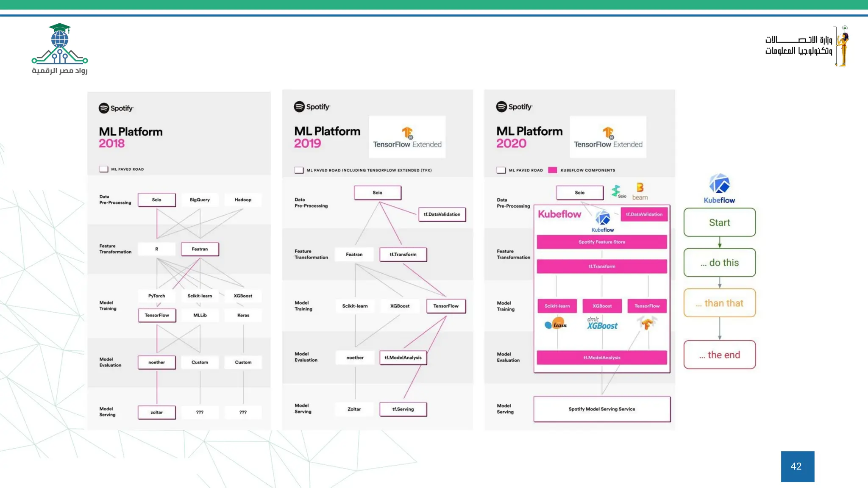Image resolution: width=868 pixels, height=488 pixels.
Task: Click the orange 'than that' flowchart box
Action: pos(719,303)
